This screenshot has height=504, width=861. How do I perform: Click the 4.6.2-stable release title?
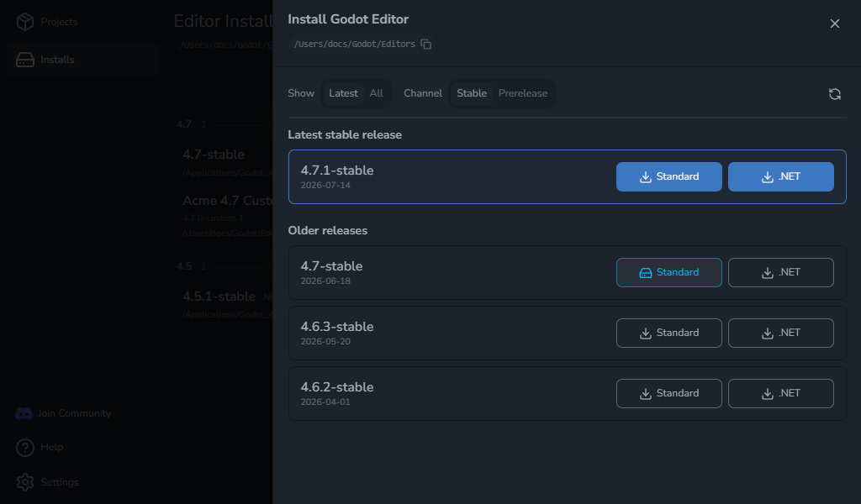click(336, 387)
